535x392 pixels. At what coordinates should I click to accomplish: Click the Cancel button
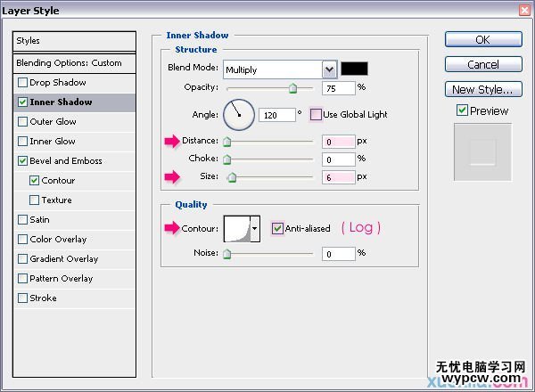pyautogui.click(x=483, y=64)
